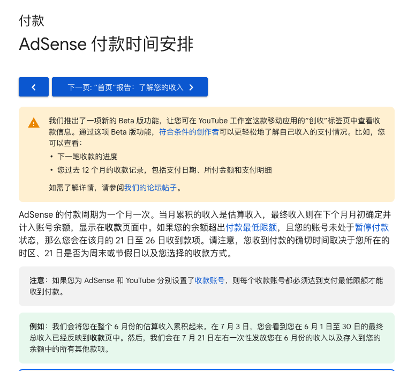
Task: Select bullet text 下一笔收款的进度
Action: coord(87,157)
